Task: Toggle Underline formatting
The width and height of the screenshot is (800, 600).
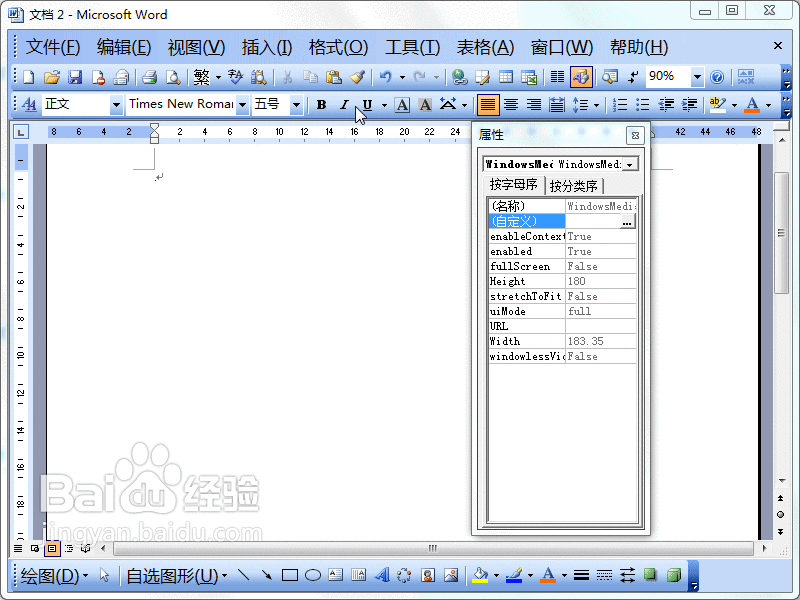Action: click(x=367, y=105)
